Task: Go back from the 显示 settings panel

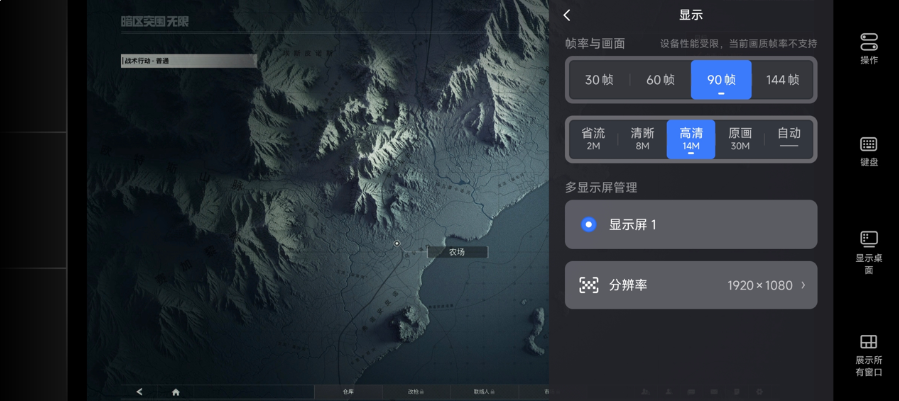Action: pos(566,15)
